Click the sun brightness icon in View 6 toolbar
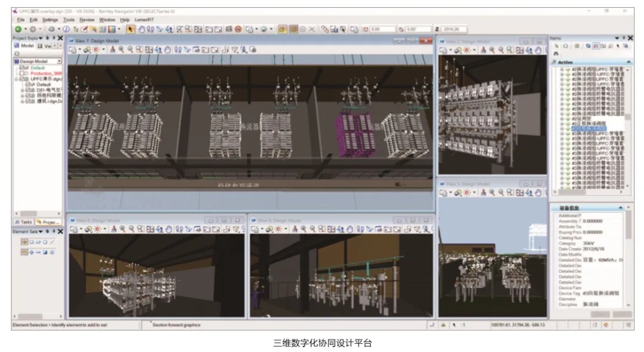Screen dimensions: 644x352 coord(96,229)
